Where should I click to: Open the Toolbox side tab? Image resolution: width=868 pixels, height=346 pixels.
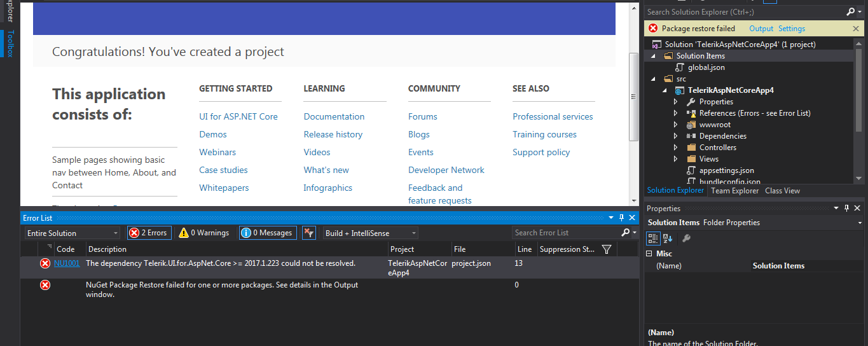click(x=10, y=43)
